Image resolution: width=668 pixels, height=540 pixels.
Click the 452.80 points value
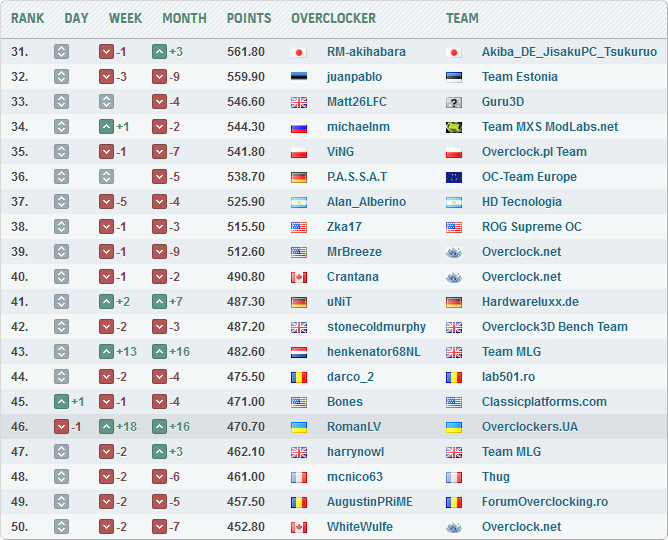tap(246, 527)
